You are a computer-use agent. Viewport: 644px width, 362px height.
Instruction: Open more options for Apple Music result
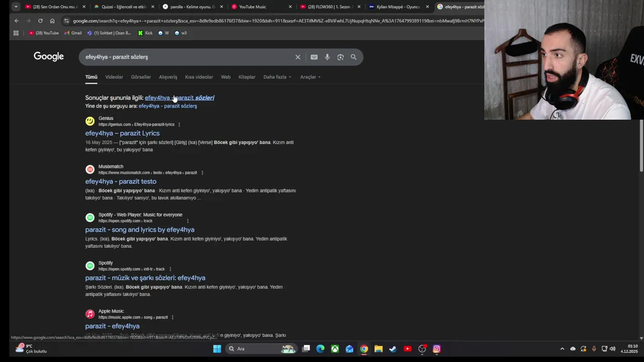point(173,318)
